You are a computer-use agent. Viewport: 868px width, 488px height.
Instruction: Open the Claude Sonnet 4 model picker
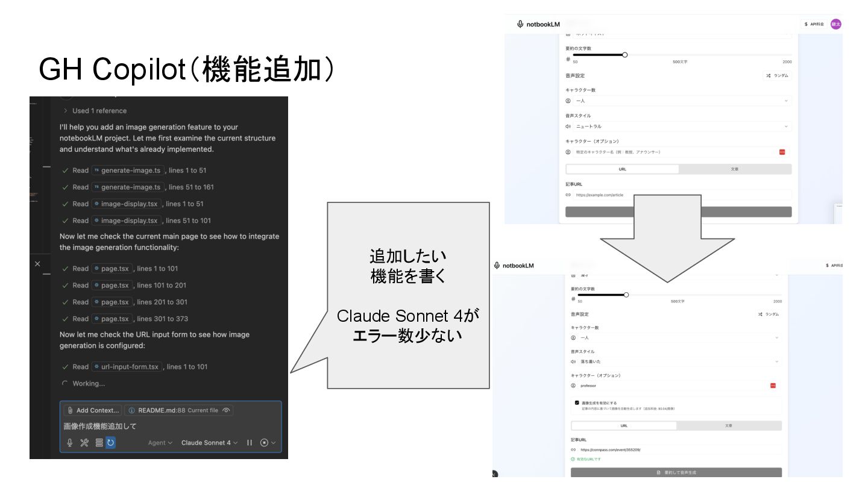(210, 443)
